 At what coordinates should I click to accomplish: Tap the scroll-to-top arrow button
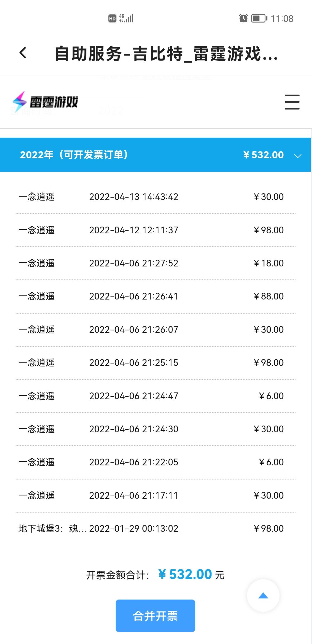coord(263,595)
